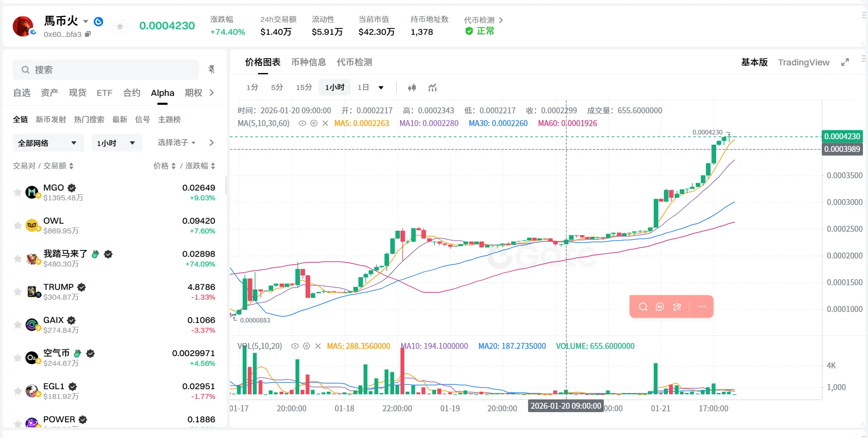Expand chart to fullscreen
Image resolution: width=868 pixels, height=438 pixels.
[x=845, y=62]
